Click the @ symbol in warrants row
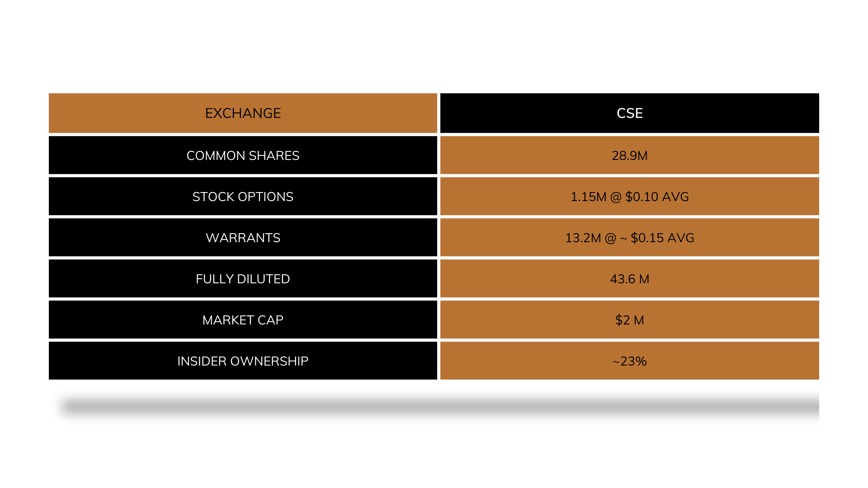This screenshot has height=488, width=868. click(x=610, y=238)
